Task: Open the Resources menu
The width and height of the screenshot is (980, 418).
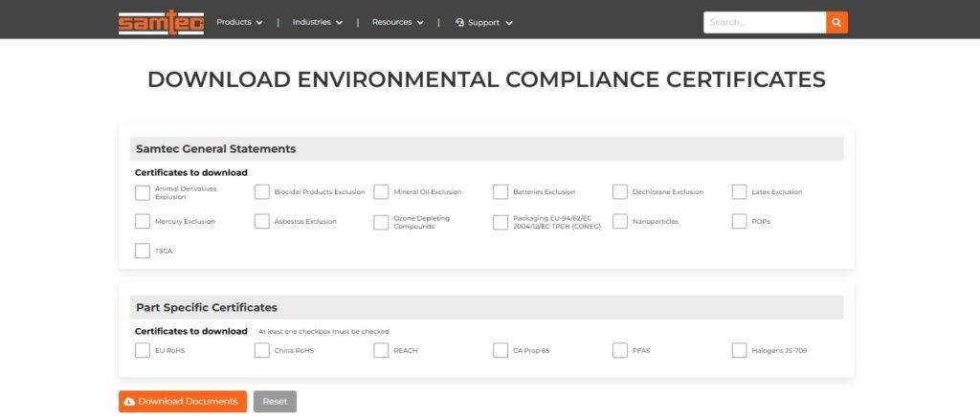Action: pyautogui.click(x=397, y=22)
